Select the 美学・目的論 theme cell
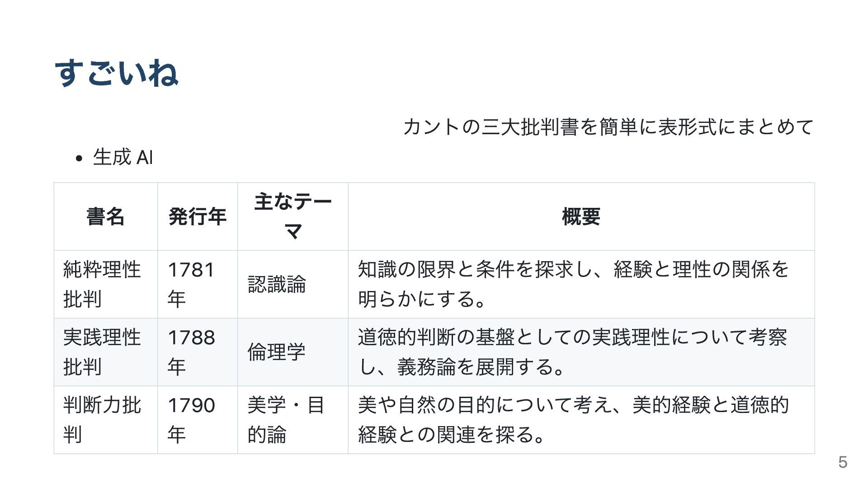 [293, 420]
